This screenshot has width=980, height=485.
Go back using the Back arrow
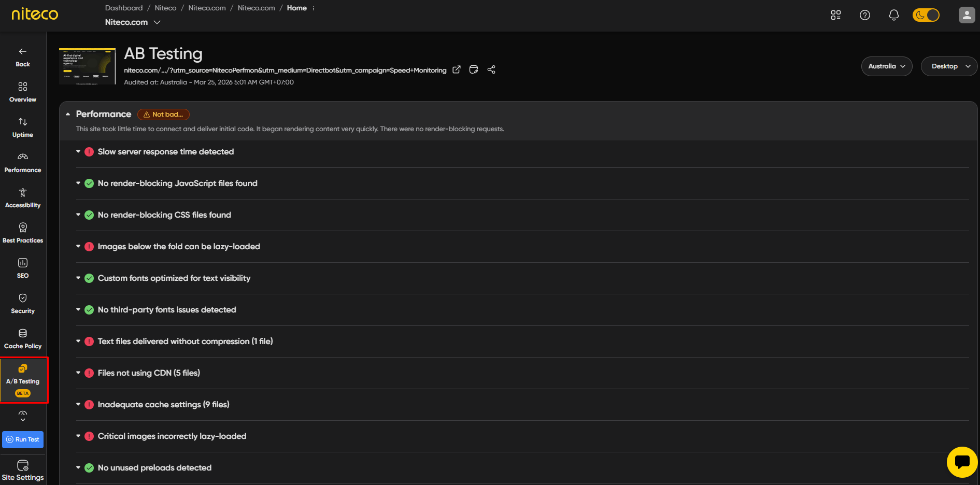pos(23,57)
